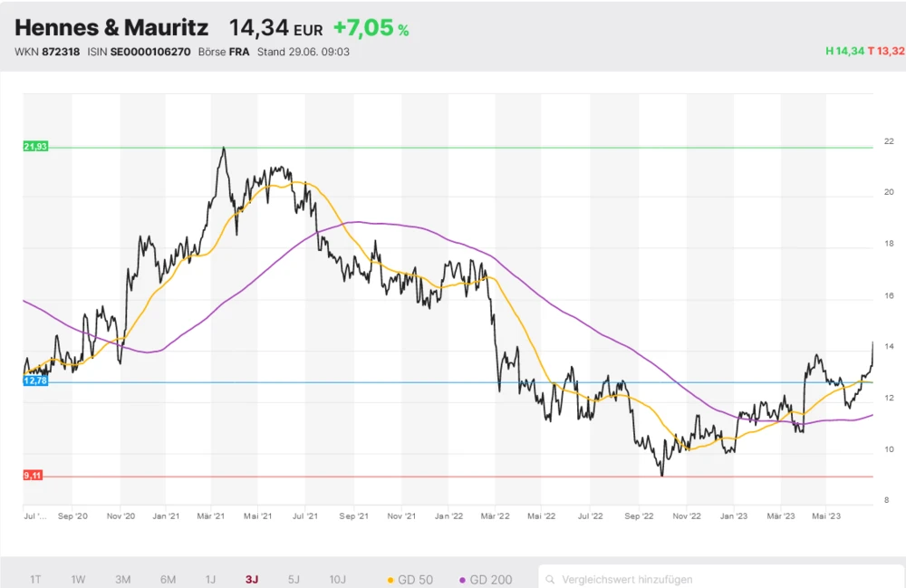The height and width of the screenshot is (588, 906).
Task: Switch chart to 5J range
Action: click(x=294, y=579)
